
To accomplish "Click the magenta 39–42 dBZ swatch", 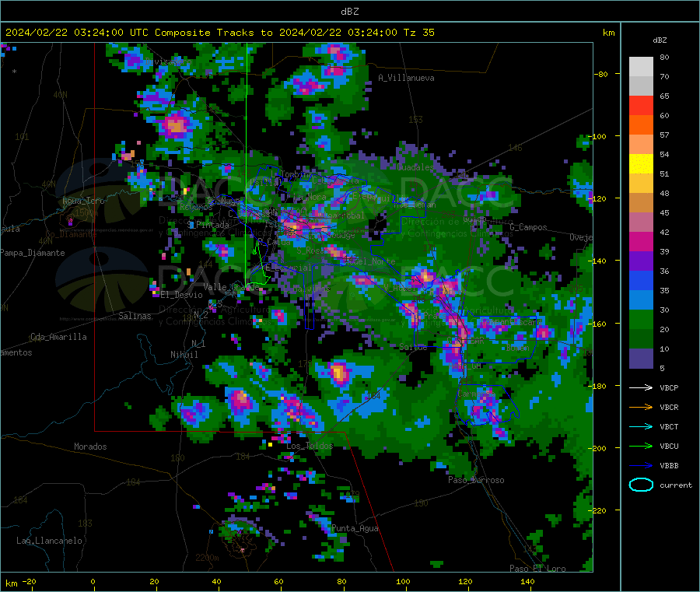I will (641, 241).
